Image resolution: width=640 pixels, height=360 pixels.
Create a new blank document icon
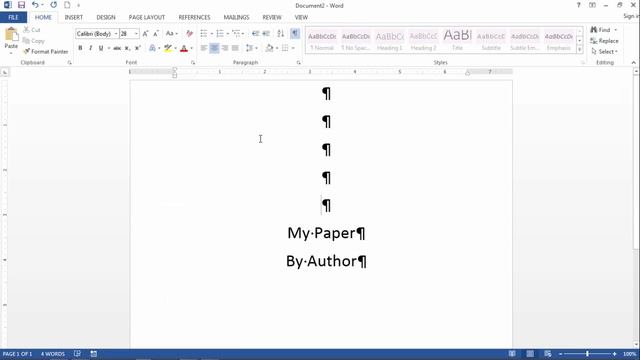67,5
